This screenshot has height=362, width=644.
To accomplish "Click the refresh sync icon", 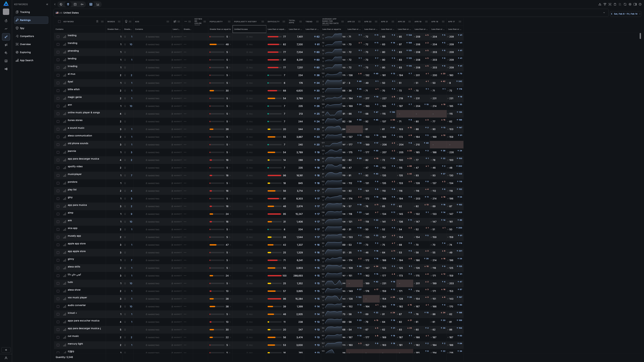I will pyautogui.click(x=625, y=4).
